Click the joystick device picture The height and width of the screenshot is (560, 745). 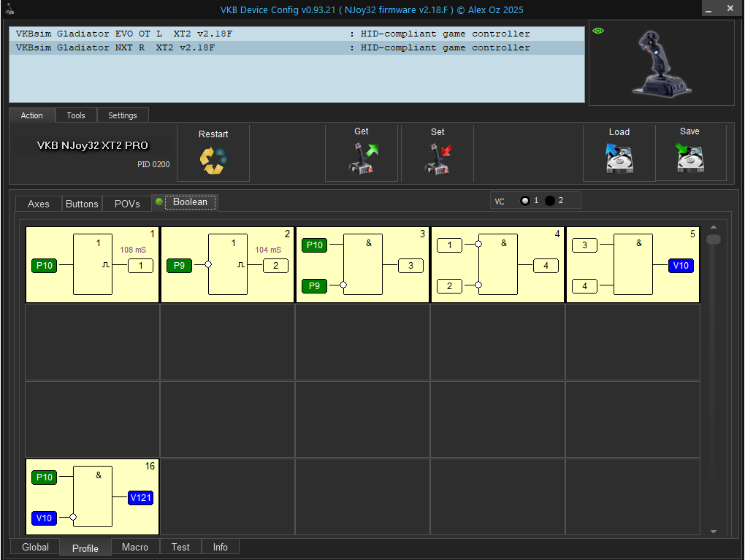tap(662, 64)
